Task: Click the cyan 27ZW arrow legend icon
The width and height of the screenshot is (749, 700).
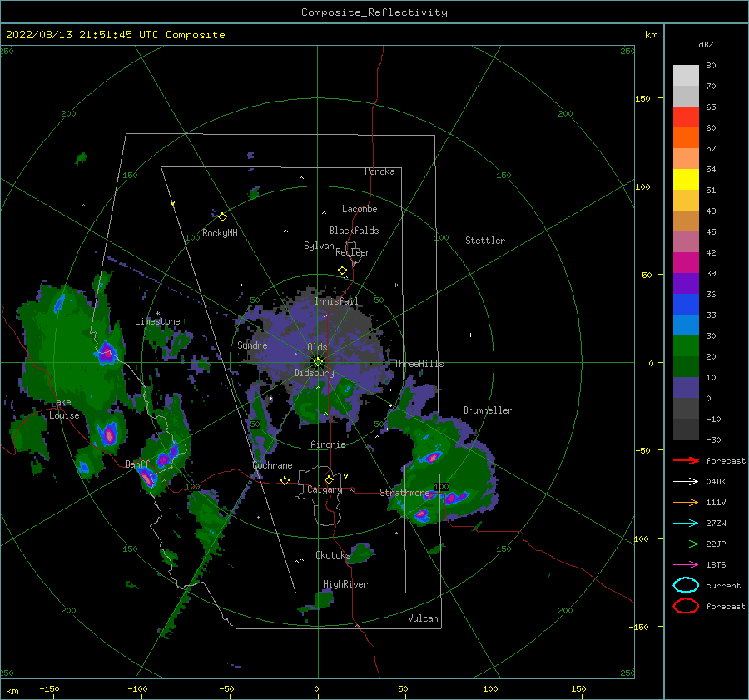Action: 686,524
